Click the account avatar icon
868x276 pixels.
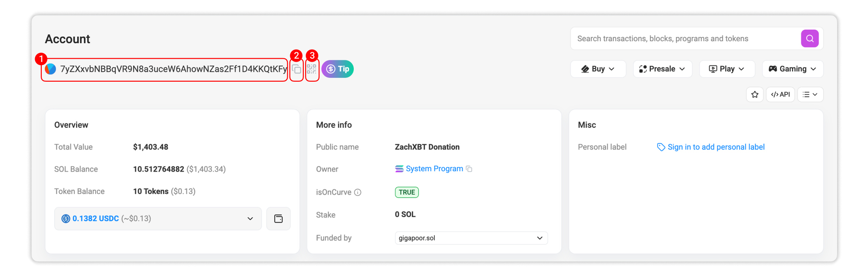pos(51,69)
